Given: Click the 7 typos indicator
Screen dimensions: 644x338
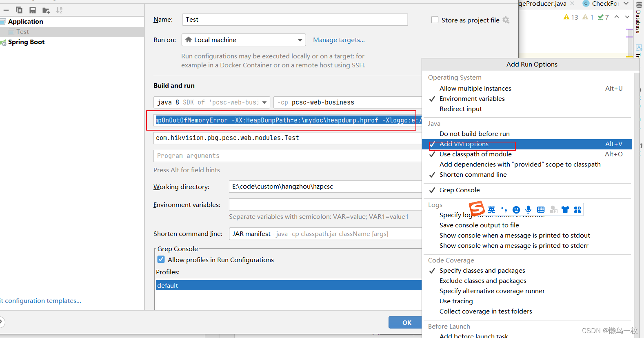Looking at the screenshot, I should [603, 17].
